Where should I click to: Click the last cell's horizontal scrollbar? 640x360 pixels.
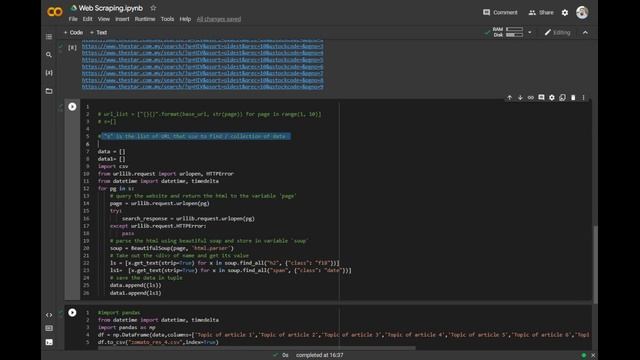[257, 348]
